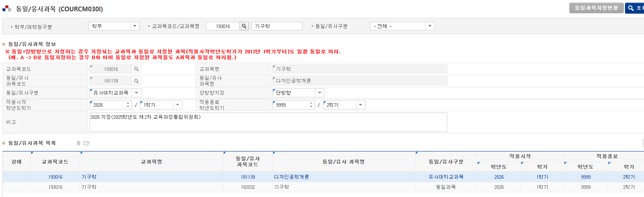Click the stepper arrows on start year 2026
The width and height of the screenshot is (644, 197).
click(128, 105)
